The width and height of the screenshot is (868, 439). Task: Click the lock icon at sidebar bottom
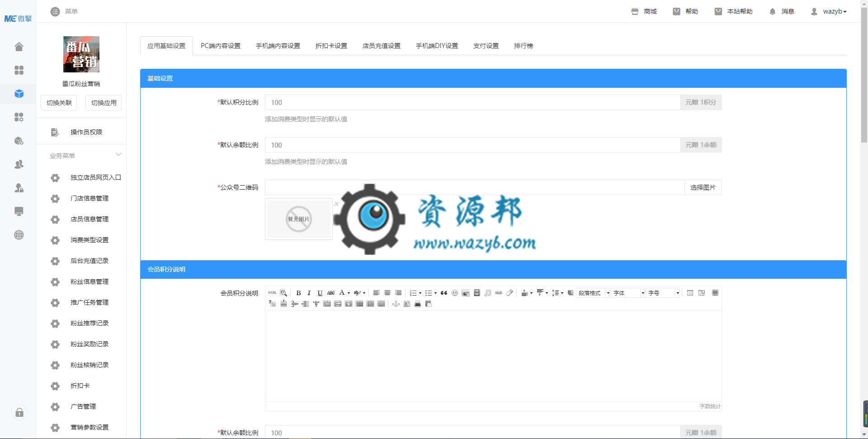(19, 412)
